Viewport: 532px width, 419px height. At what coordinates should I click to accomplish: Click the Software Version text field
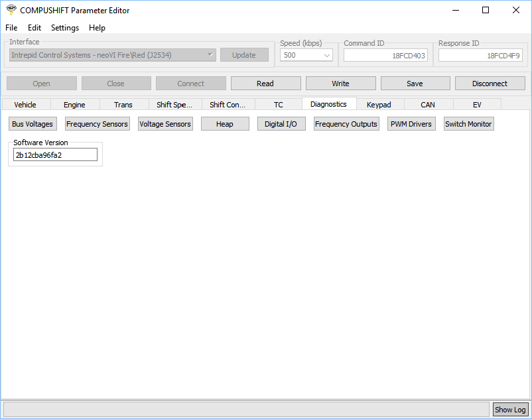(55, 154)
